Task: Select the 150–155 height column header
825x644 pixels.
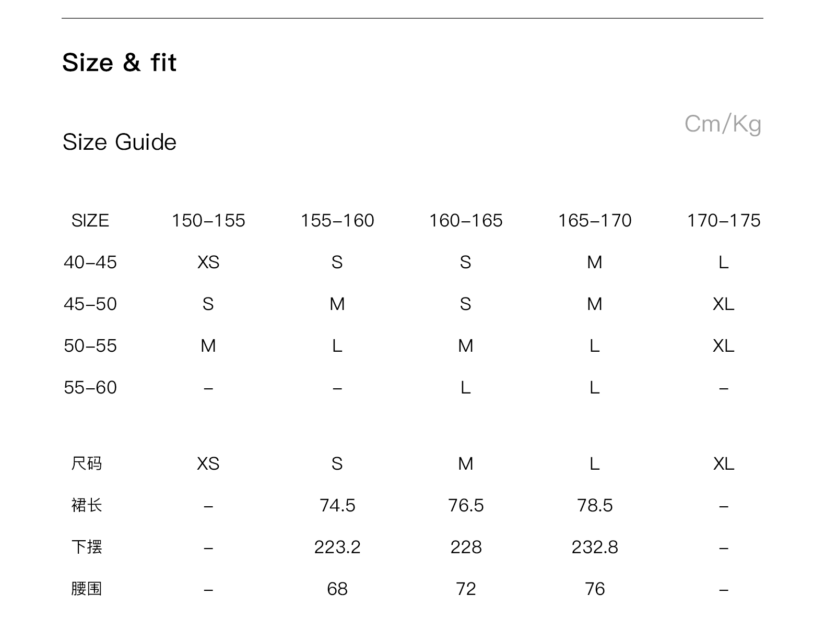Action: click(x=208, y=221)
